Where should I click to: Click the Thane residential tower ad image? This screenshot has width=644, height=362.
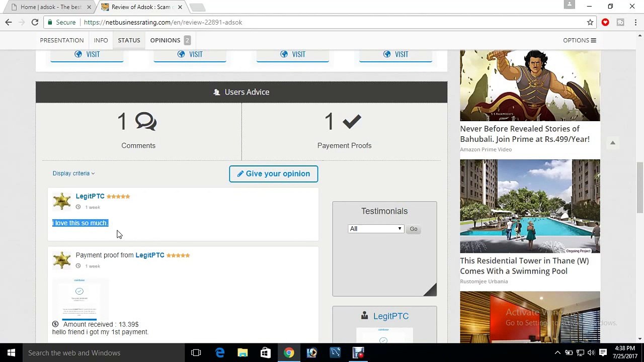pyautogui.click(x=530, y=206)
